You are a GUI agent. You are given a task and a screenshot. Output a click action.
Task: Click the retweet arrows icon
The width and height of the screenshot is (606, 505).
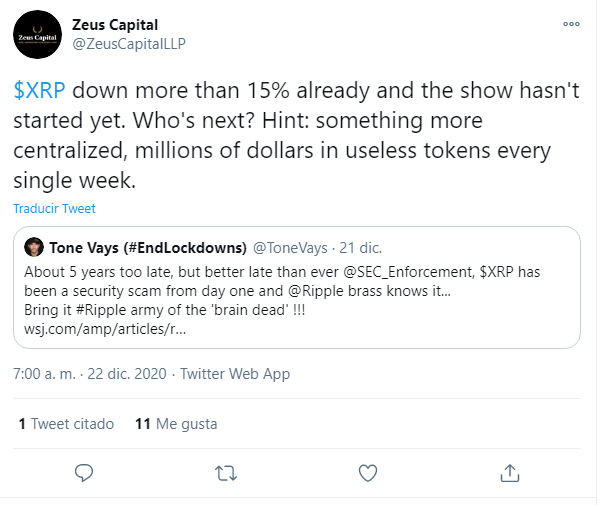click(226, 471)
